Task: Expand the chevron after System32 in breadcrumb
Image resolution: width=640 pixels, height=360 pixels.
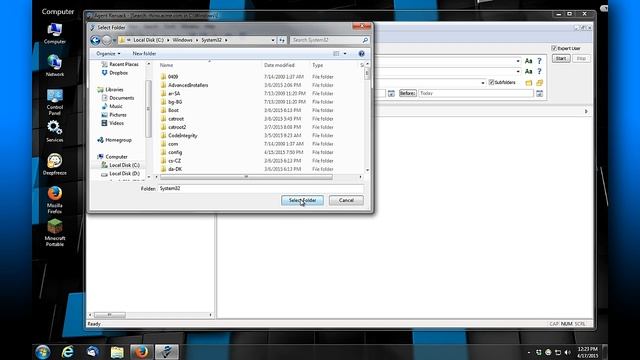Action: pyautogui.click(x=226, y=40)
